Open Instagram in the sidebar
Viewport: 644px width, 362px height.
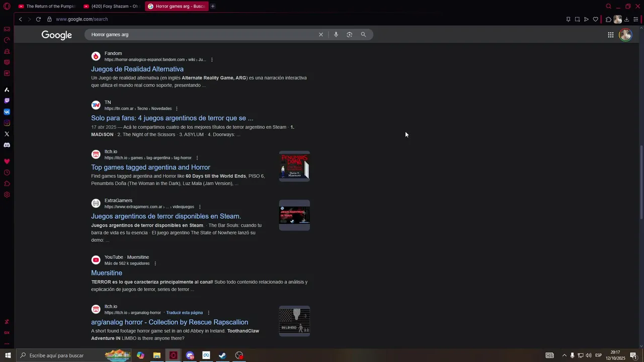tap(7, 123)
